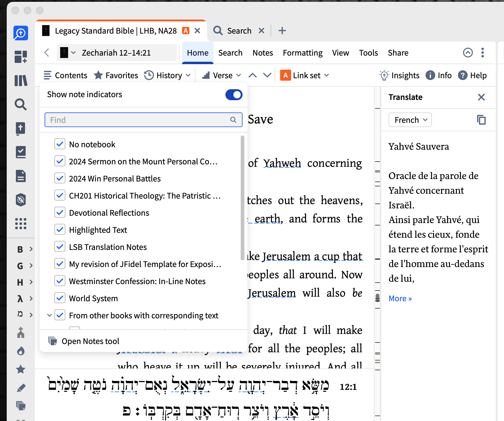Viewport: 504px width, 421px height.
Task: Open the Library books icon in sidebar
Action: [x=21, y=80]
